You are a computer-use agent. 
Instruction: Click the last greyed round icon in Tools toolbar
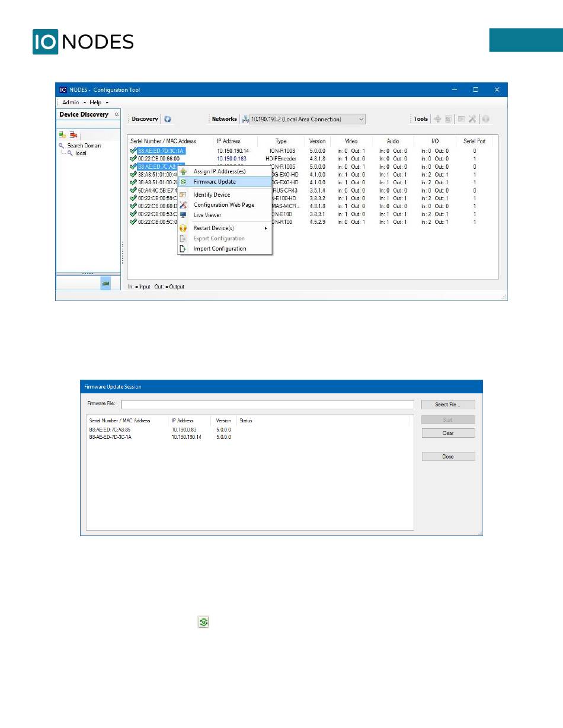click(485, 119)
